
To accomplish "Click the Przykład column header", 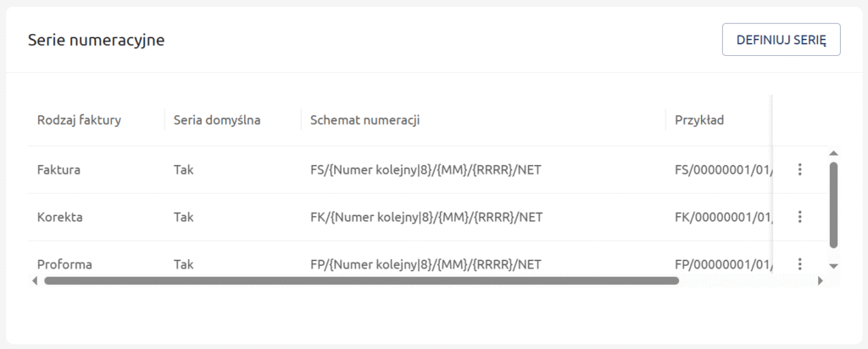I will point(698,119).
